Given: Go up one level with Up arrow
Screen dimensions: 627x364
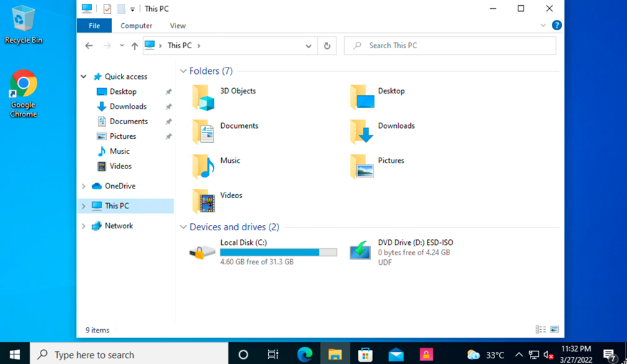Looking at the screenshot, I should 135,46.
